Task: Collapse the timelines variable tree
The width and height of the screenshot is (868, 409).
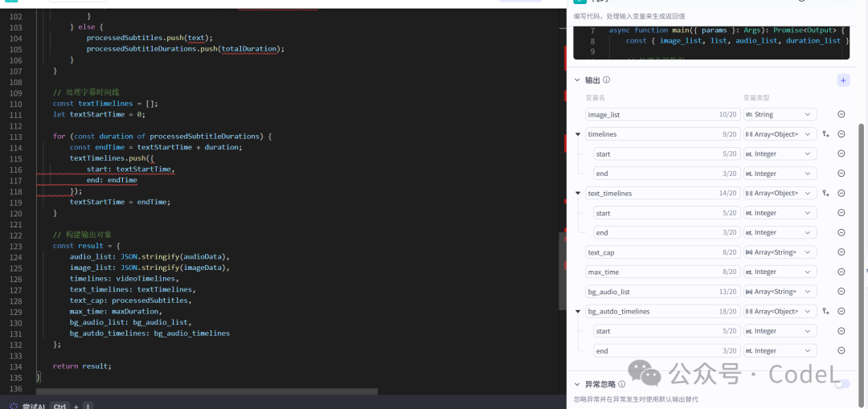Action: [578, 134]
